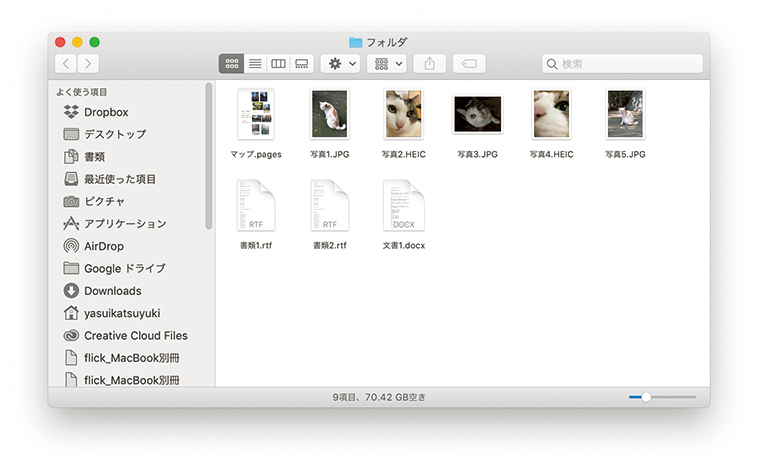Viewport: 758px width, 471px height.
Task: Select the 写真2.HEIC cat thumbnail
Action: 403,114
